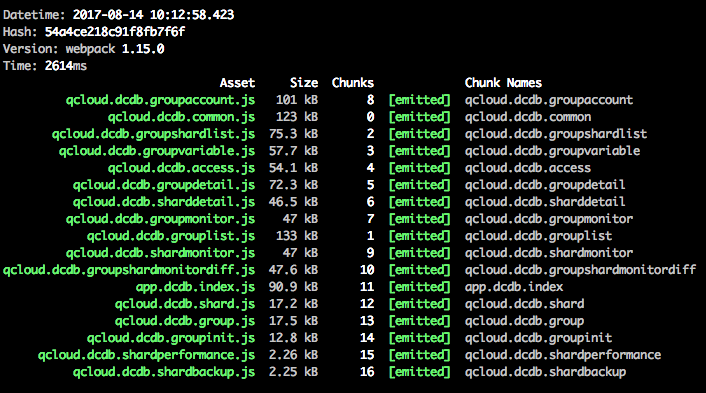Click the Asset column header
The image size is (706, 393).
237,83
